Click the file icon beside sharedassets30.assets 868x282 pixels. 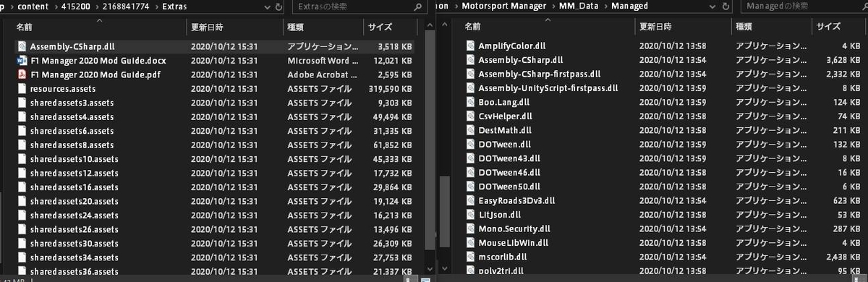pyautogui.click(x=21, y=244)
